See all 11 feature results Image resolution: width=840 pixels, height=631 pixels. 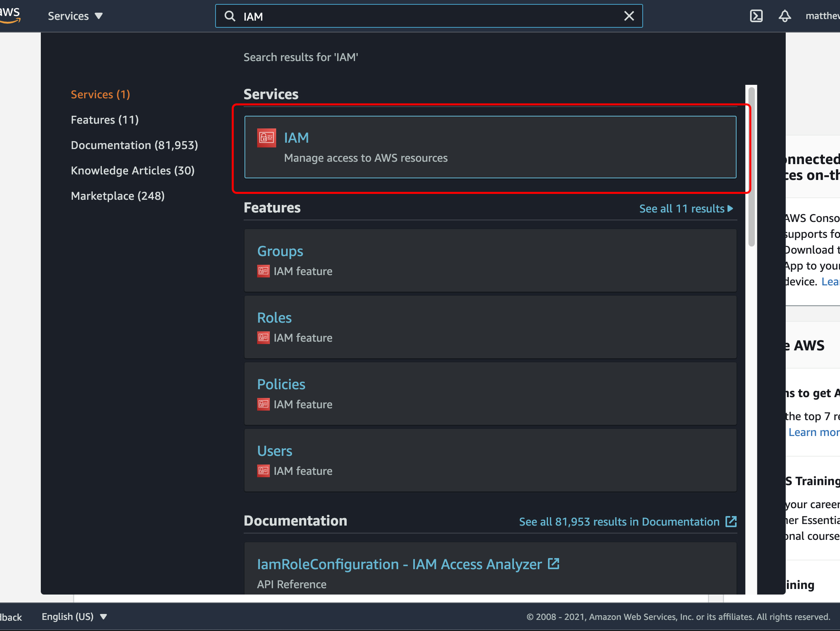tap(686, 208)
